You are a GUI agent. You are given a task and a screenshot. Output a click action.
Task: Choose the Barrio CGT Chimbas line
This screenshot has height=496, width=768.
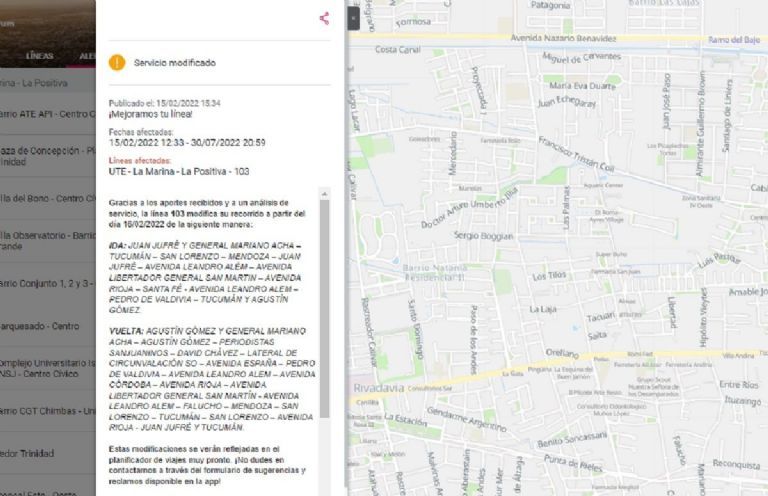45,411
